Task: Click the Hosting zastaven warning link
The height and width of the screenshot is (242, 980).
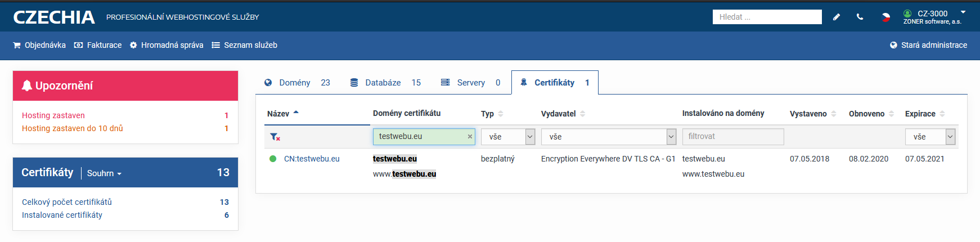Action: coord(53,115)
